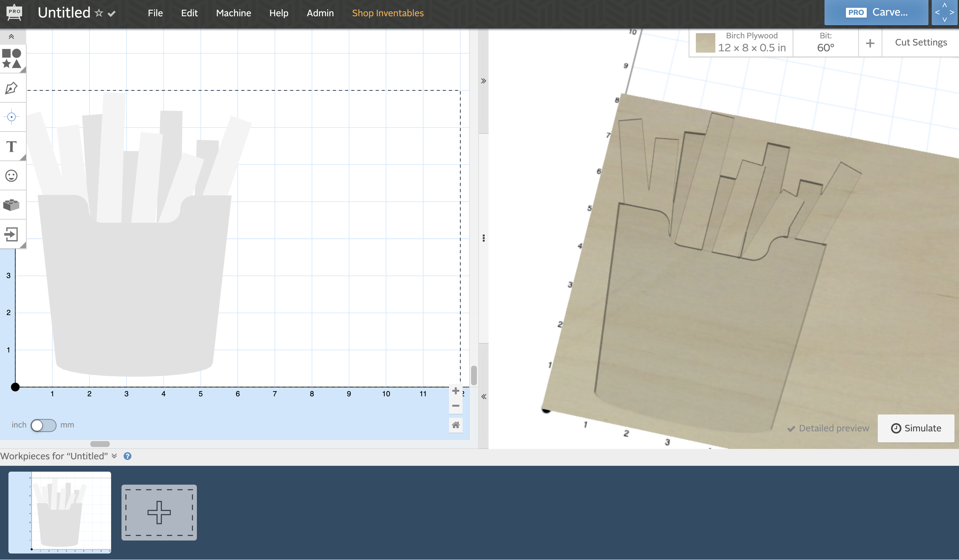Open Shop Inventables link

[388, 13]
